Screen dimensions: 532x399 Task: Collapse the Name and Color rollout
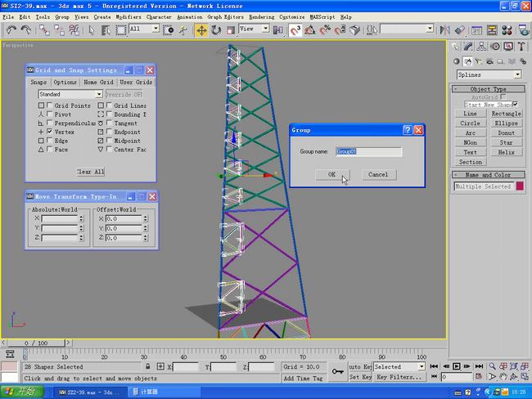489,175
